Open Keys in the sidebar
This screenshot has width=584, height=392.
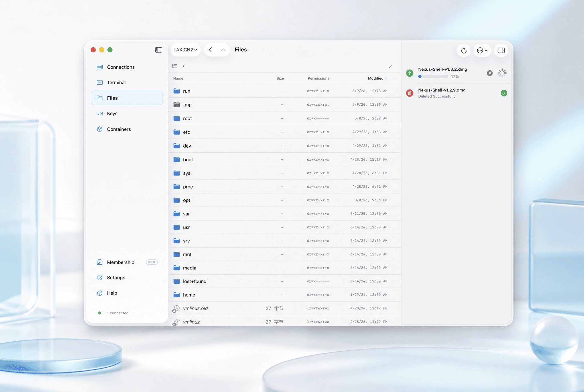pyautogui.click(x=127, y=113)
